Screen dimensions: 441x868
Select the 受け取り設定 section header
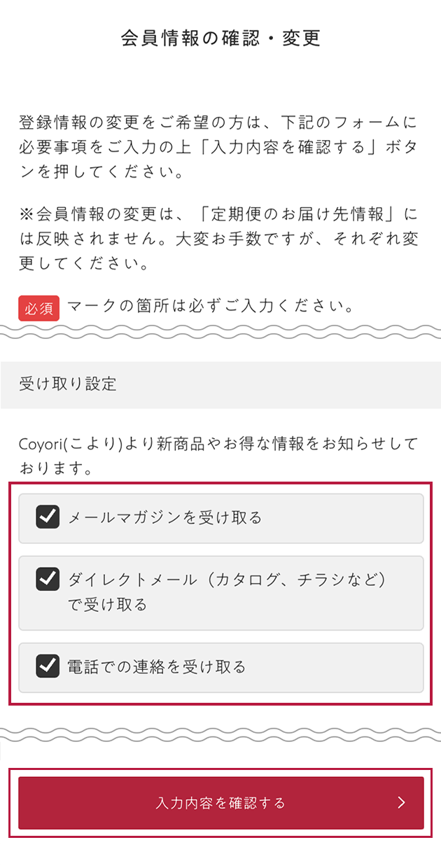pos(68,384)
